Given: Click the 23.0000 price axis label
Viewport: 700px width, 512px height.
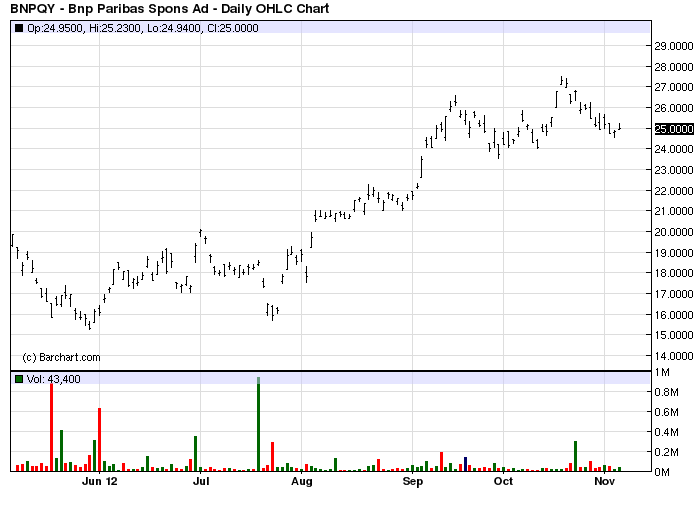Looking at the screenshot, I should [x=674, y=170].
